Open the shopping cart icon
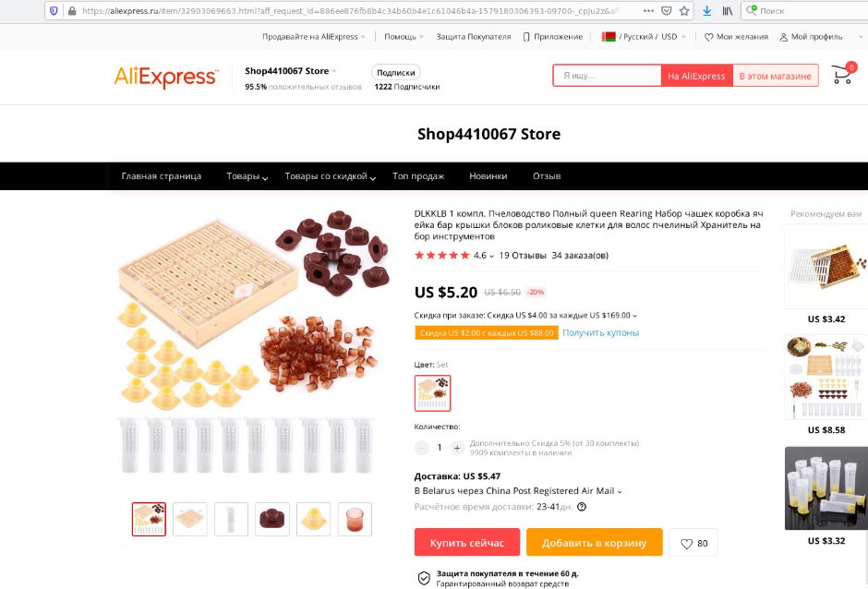The width and height of the screenshot is (868, 589). click(843, 74)
